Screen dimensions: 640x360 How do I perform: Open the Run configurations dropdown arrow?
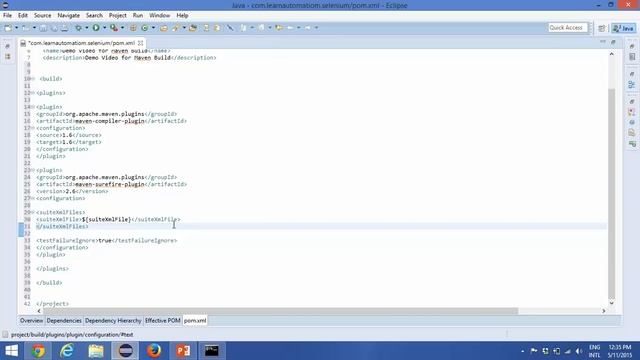[x=104, y=28]
